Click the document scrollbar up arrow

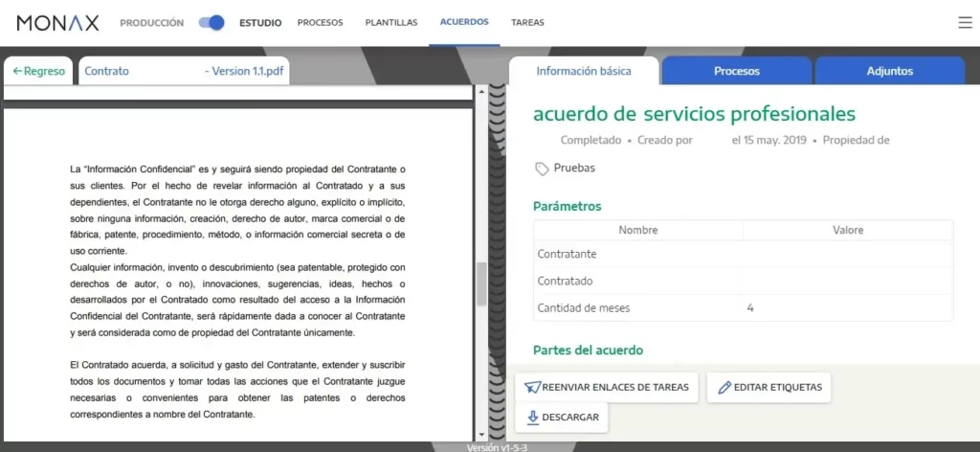click(x=481, y=91)
